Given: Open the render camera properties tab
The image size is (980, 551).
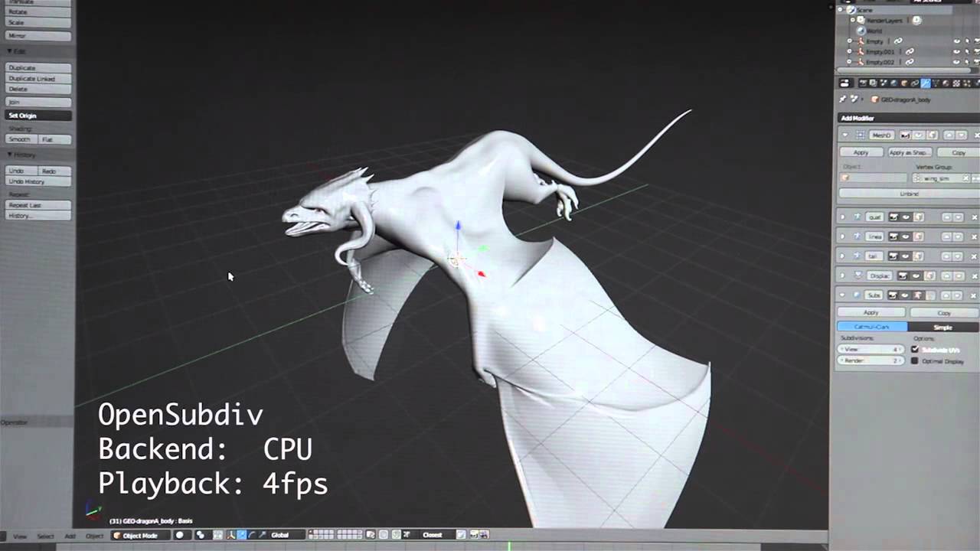Looking at the screenshot, I should [863, 83].
